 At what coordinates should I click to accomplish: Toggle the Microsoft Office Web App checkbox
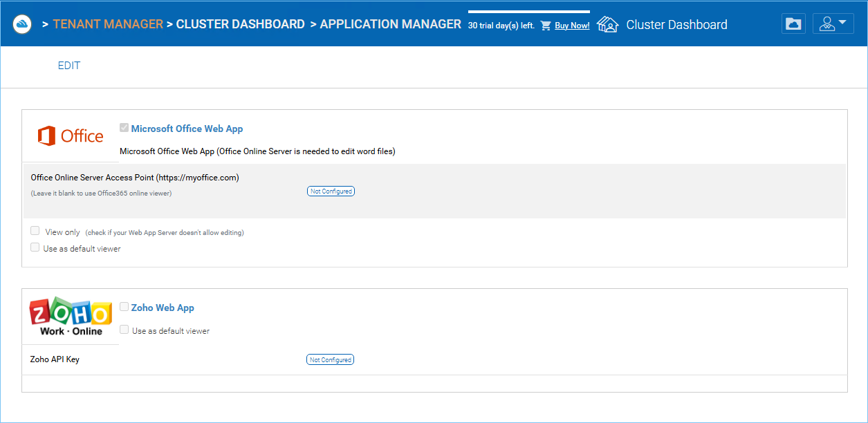click(124, 128)
